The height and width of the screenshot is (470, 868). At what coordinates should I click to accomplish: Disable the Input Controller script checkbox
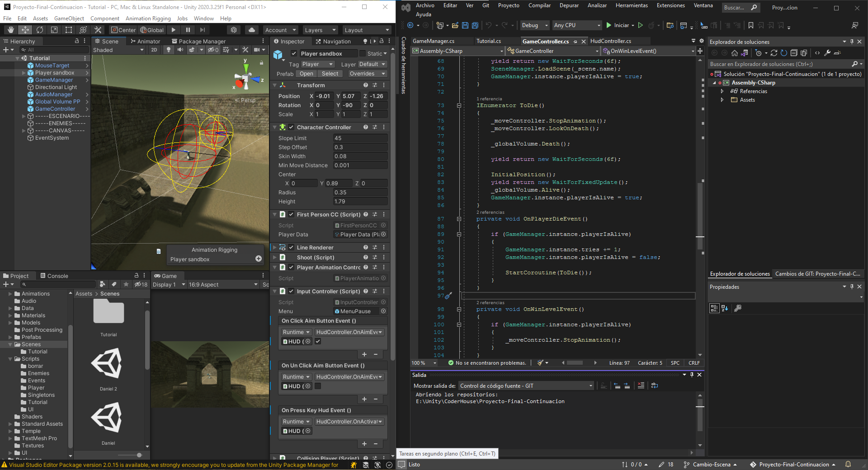(x=292, y=291)
